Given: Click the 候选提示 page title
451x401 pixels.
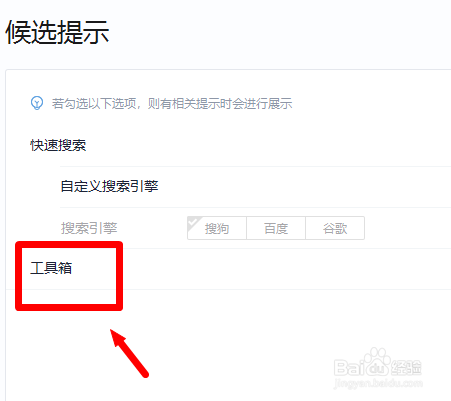Looking at the screenshot, I should click(x=57, y=32).
